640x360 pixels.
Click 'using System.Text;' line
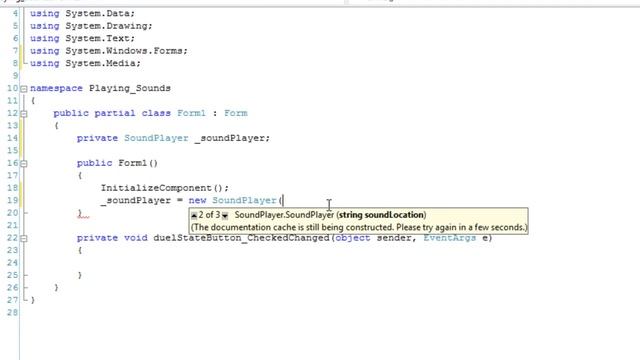point(82,38)
